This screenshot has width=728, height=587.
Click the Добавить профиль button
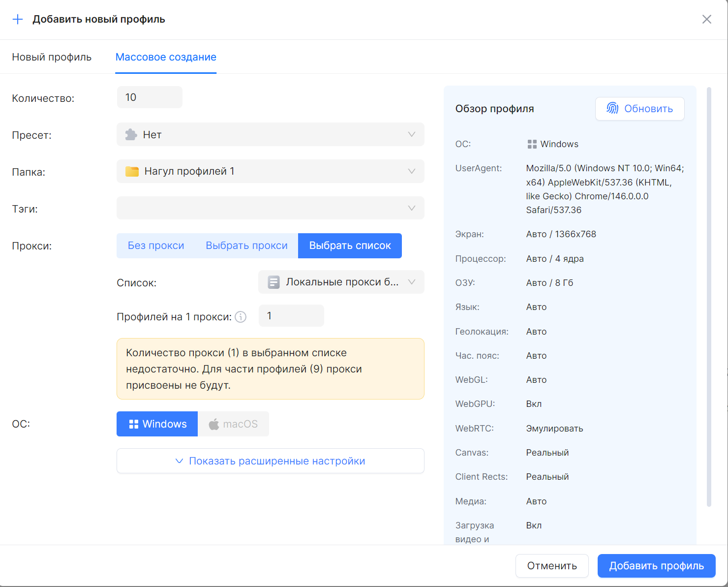point(656,566)
